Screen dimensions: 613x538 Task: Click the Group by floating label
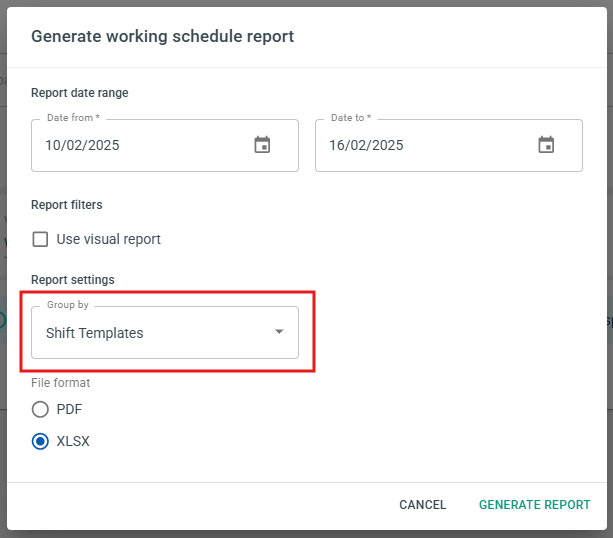(x=68, y=305)
